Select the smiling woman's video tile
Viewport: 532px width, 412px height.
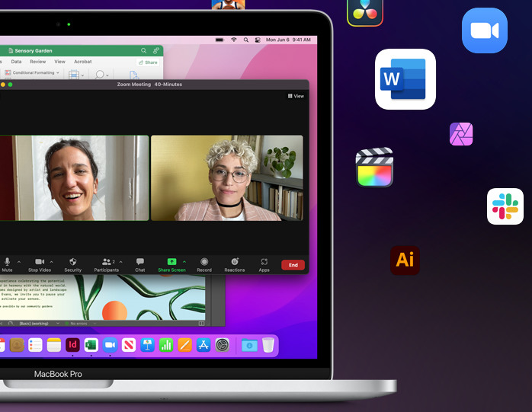coord(74,178)
